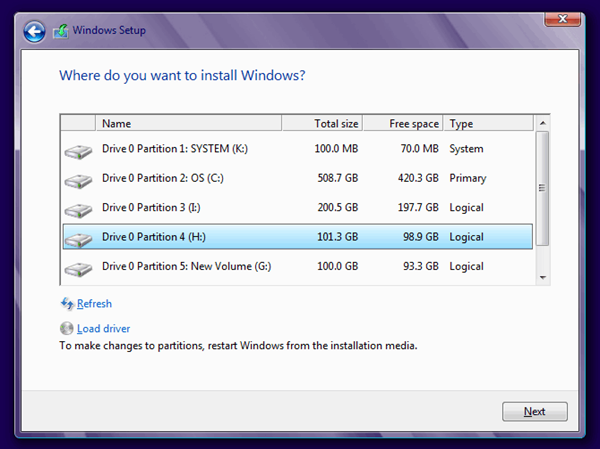Sort by the Free space column header
Viewport: 600px width, 449px height.
click(x=403, y=123)
